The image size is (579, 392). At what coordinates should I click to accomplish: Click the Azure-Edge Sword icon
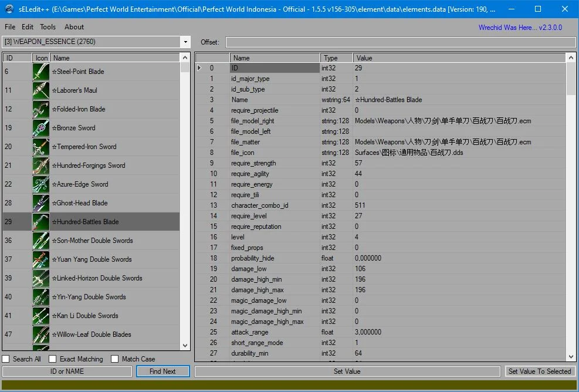(x=40, y=184)
